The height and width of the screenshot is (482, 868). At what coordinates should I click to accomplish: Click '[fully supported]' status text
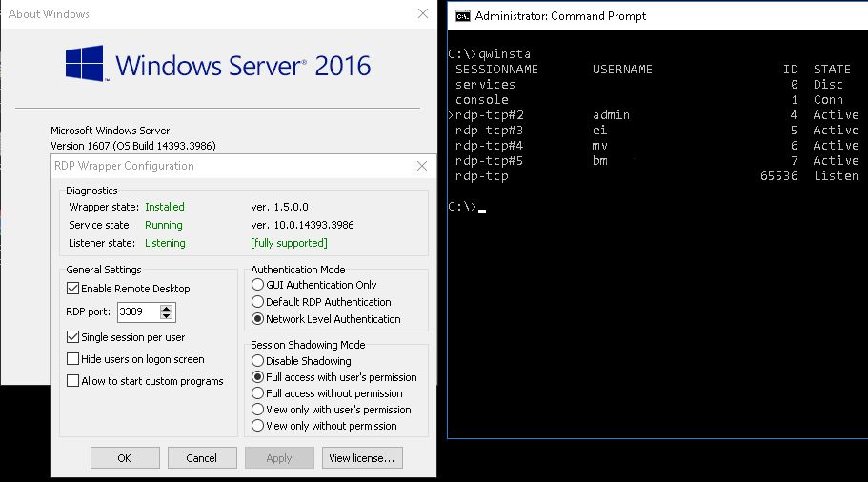[289, 243]
